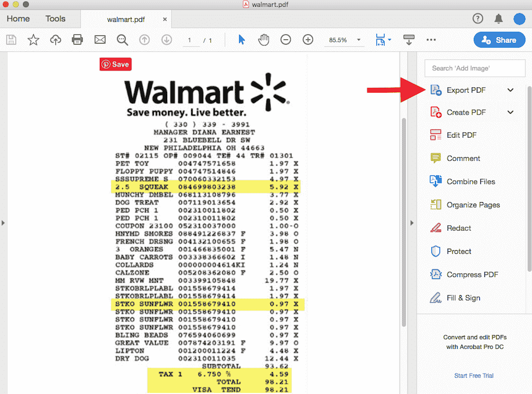The height and width of the screenshot is (394, 532).
Task: Close the walmart.pdf tab
Action: click(x=165, y=19)
